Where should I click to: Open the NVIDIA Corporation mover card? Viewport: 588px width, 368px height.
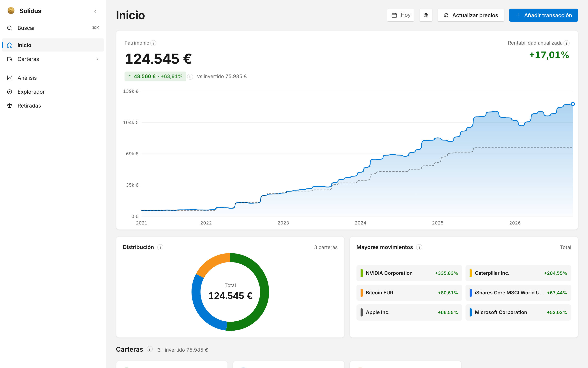tap(409, 273)
